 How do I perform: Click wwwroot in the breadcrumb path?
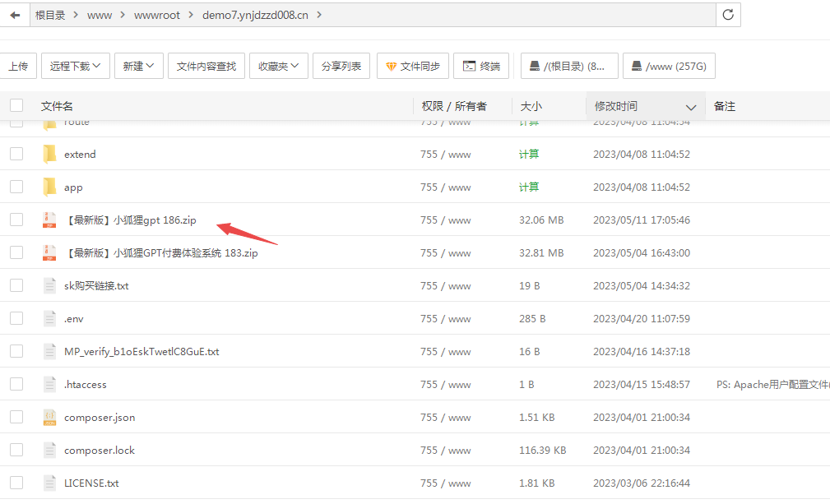158,15
